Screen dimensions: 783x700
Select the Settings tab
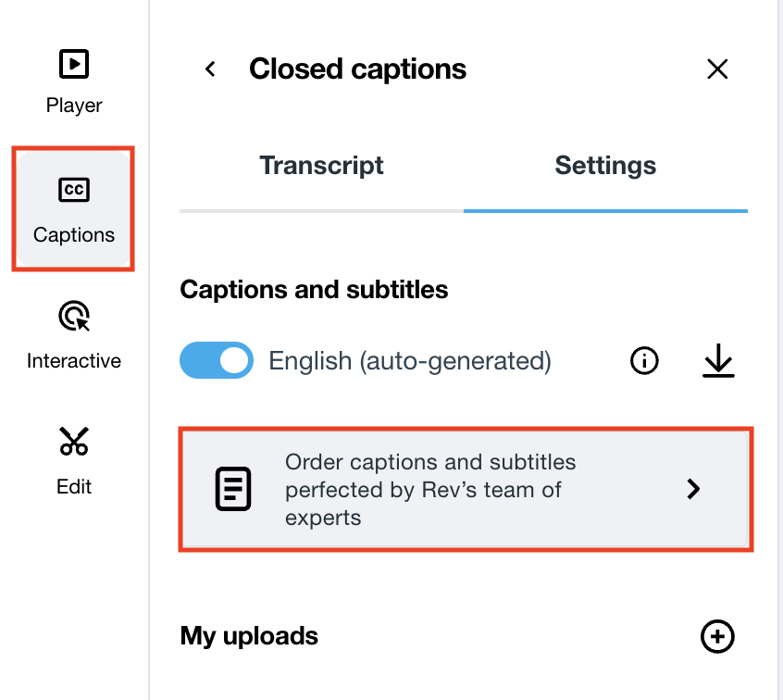tap(605, 165)
